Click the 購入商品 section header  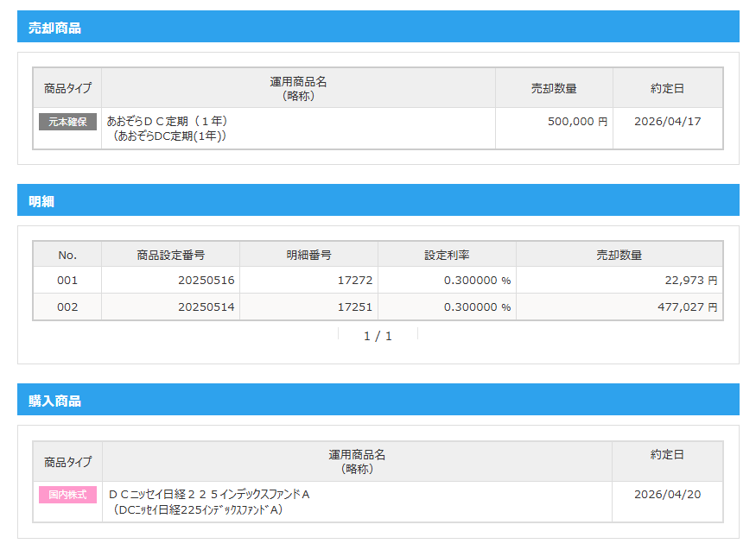pos(54,401)
